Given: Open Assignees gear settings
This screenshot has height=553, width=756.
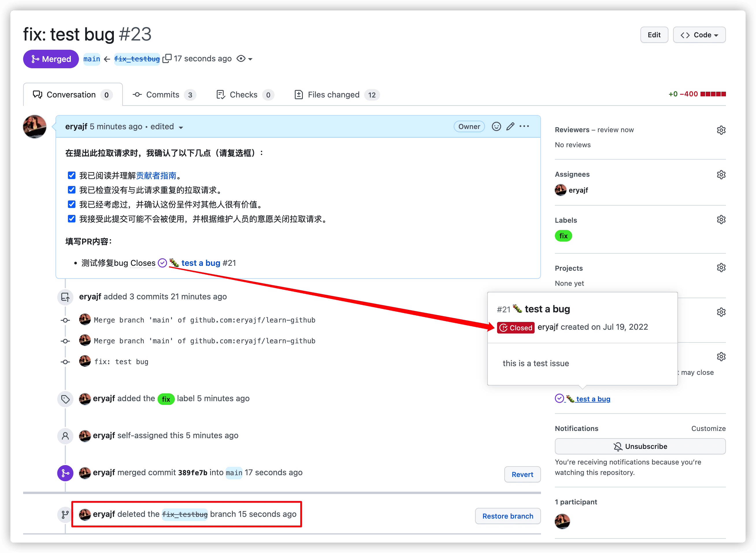Looking at the screenshot, I should pyautogui.click(x=721, y=174).
